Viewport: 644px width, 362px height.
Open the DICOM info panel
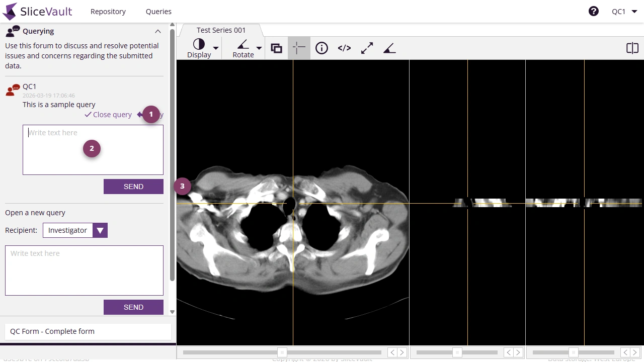(321, 48)
